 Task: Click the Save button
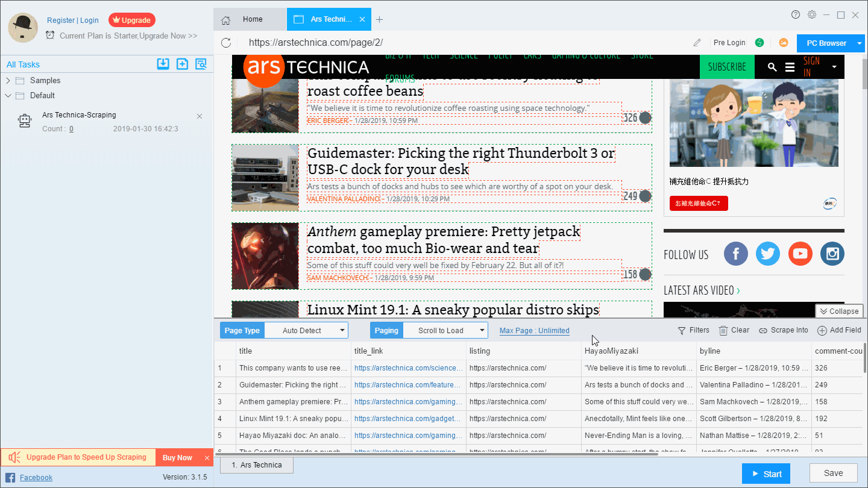[834, 474]
